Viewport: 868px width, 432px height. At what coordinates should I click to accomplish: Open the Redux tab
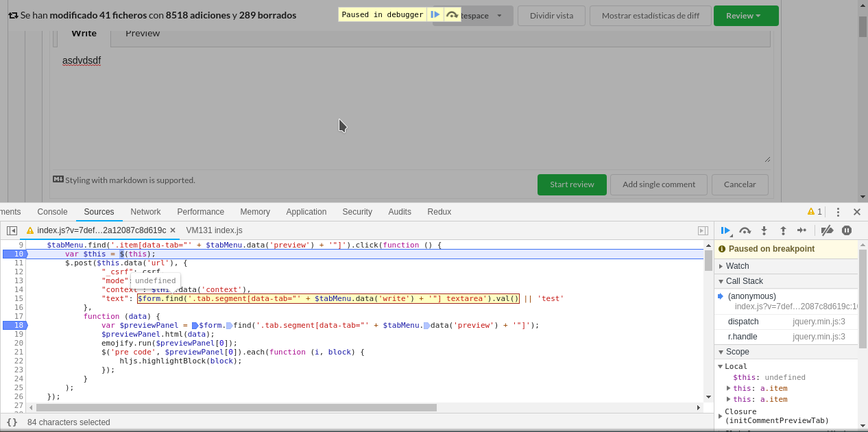(439, 212)
